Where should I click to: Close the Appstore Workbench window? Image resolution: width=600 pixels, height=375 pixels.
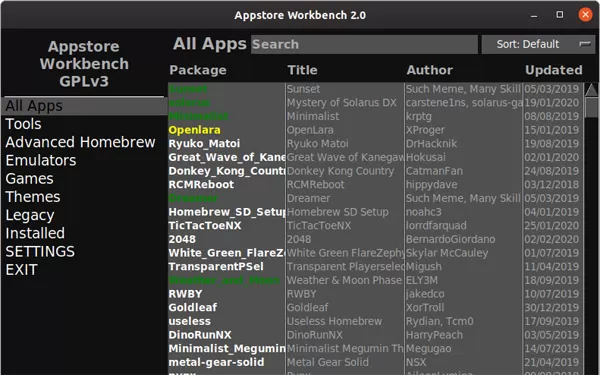pos(585,15)
